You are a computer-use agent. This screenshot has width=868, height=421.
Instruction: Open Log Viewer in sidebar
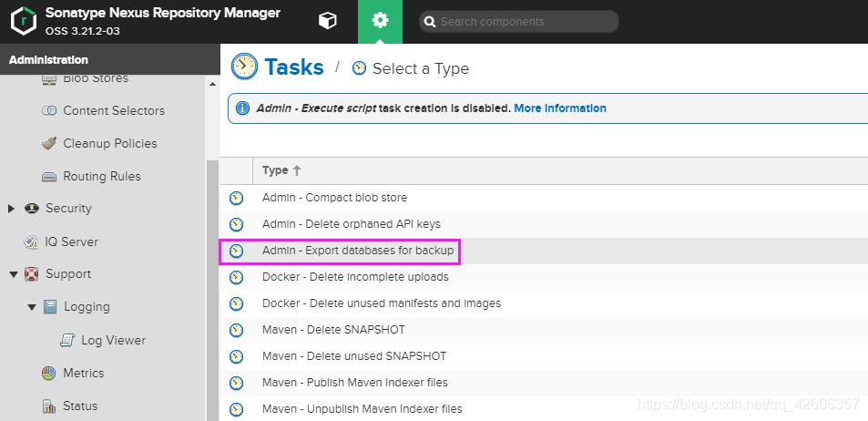point(114,340)
